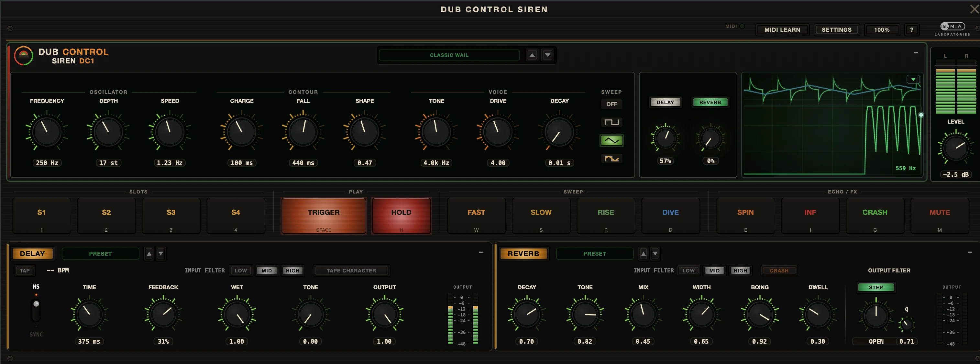
Task: Select slot S1
Action: click(41, 216)
